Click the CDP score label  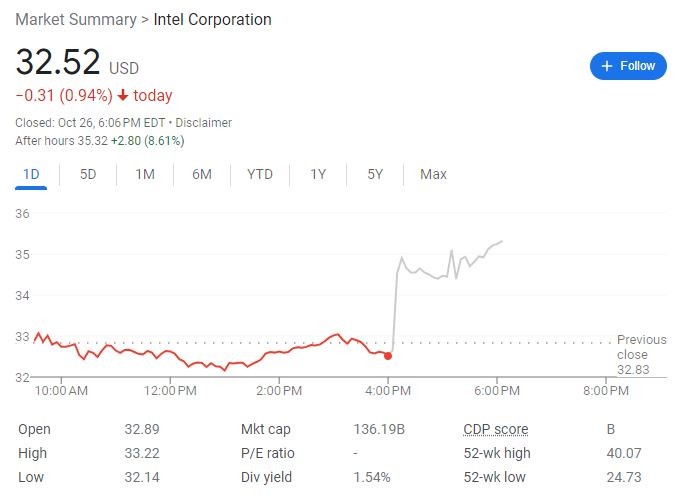[x=495, y=429]
